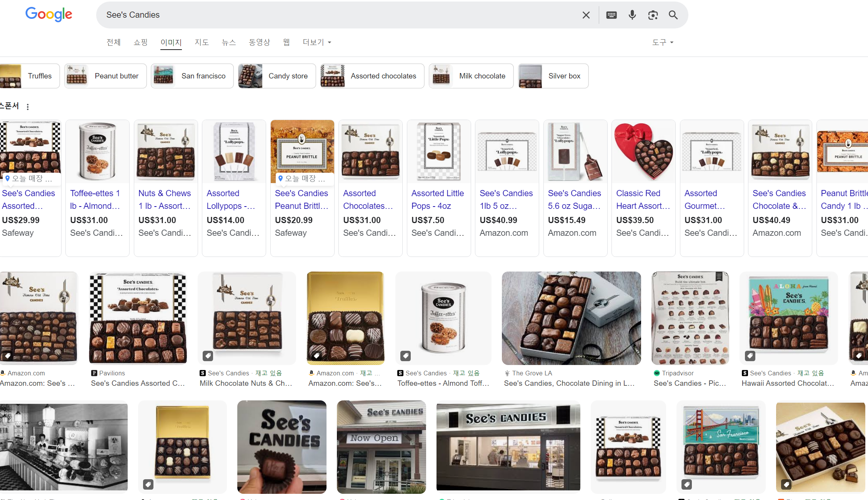Clear the search box with X icon
The image size is (868, 500).
pos(586,15)
